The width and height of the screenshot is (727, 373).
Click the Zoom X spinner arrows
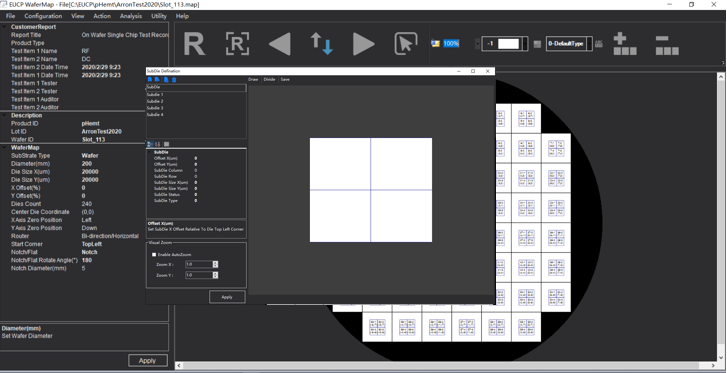pos(215,264)
